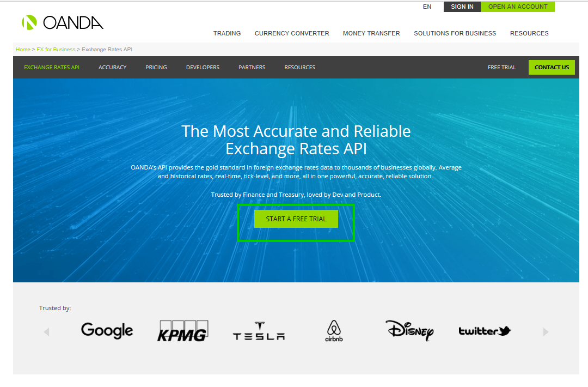This screenshot has width=588, height=387.
Task: Advance carousel with the right arrow
Action: click(546, 331)
